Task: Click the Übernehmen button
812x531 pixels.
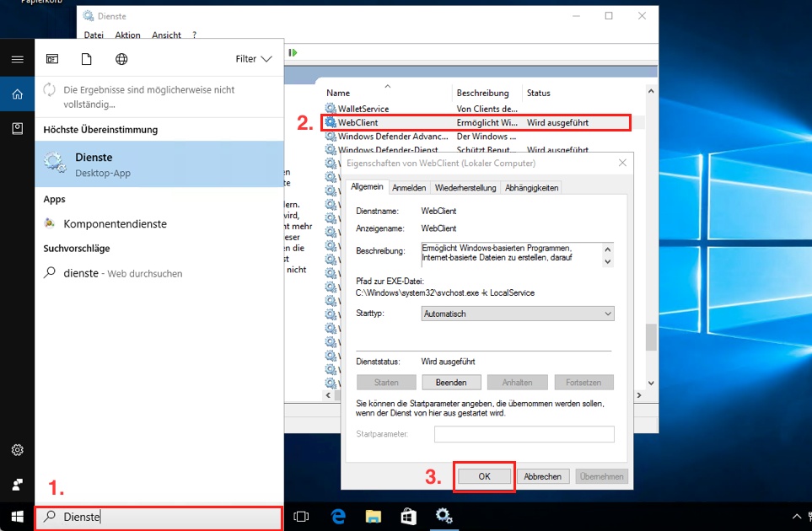Action: click(x=601, y=476)
